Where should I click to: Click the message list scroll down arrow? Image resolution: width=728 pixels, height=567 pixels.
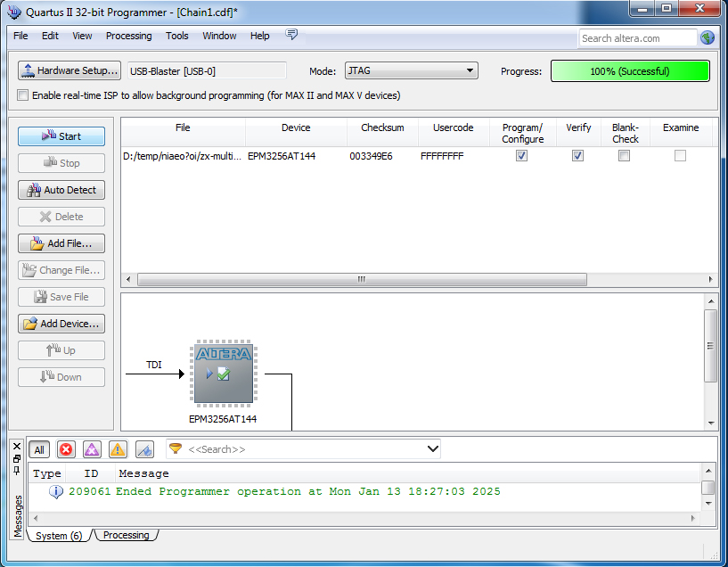[708, 504]
